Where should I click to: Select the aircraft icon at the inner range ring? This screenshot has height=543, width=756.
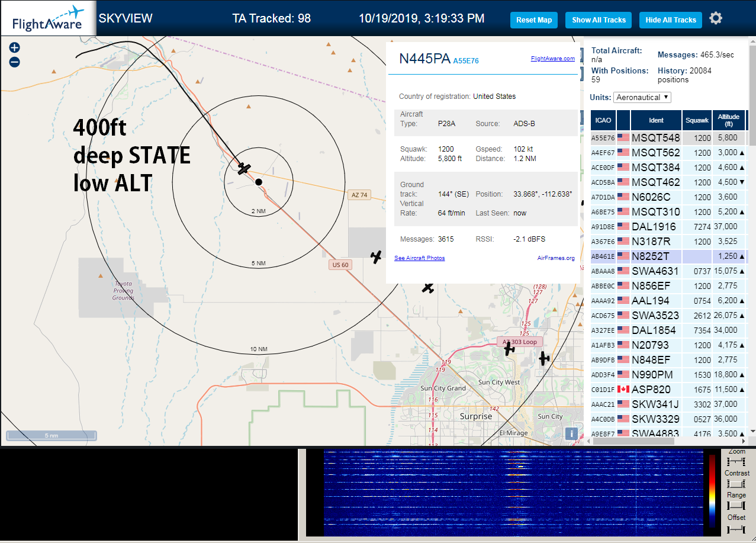tap(244, 169)
